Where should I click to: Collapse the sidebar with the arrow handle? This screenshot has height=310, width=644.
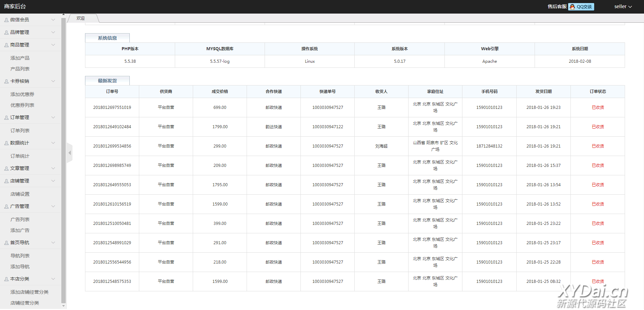pos(70,153)
